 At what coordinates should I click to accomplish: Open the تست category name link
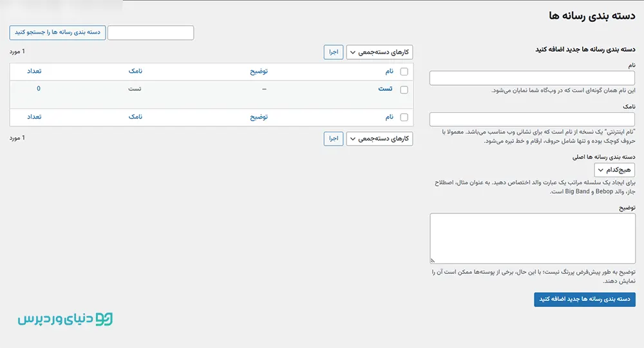385,89
